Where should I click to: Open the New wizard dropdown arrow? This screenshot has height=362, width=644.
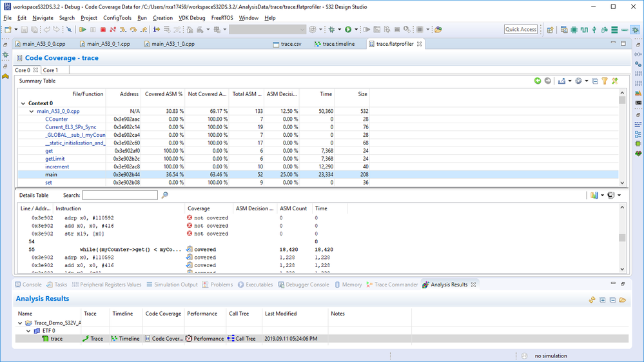(x=16, y=30)
